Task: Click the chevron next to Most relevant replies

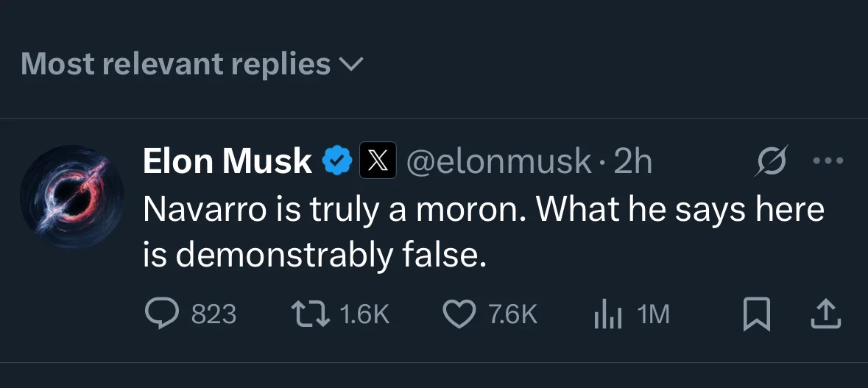Action: [350, 66]
